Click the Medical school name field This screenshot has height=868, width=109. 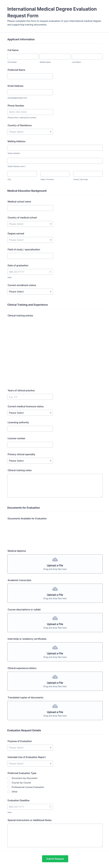pyautogui.click(x=30, y=208)
